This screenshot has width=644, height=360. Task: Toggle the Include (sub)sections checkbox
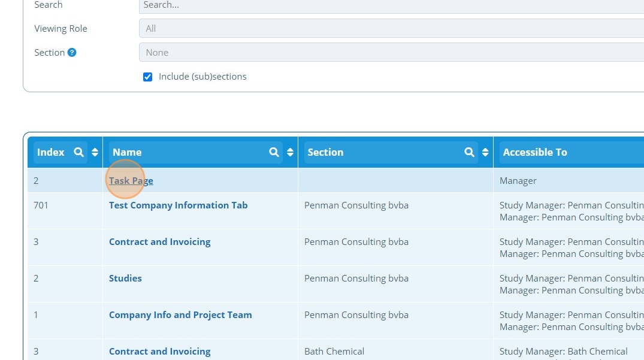coord(148,77)
